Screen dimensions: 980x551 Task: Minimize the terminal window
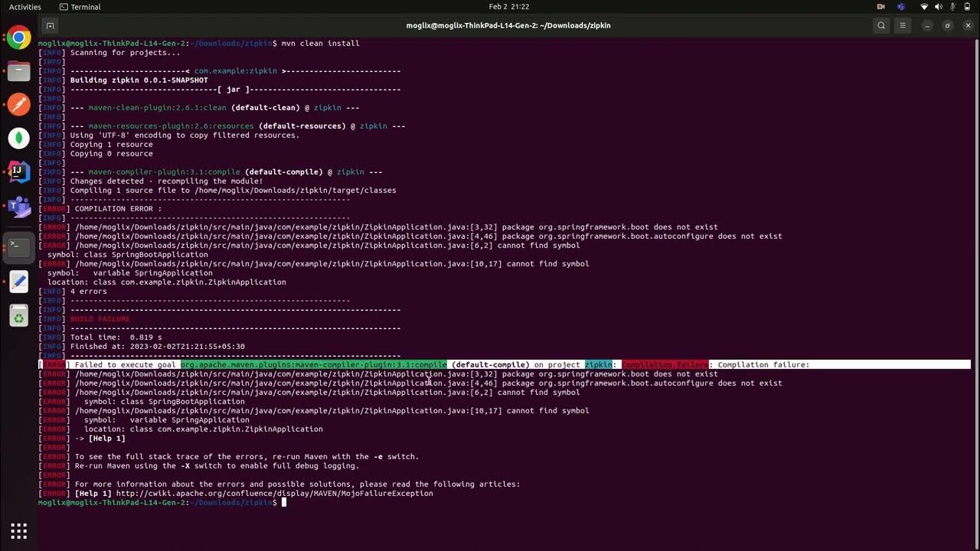point(927,25)
